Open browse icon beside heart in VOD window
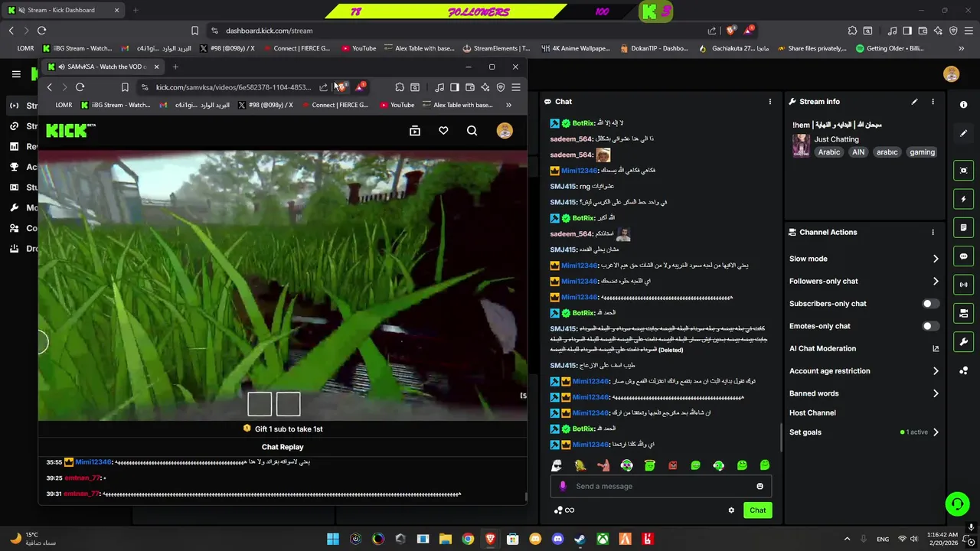 415,131
